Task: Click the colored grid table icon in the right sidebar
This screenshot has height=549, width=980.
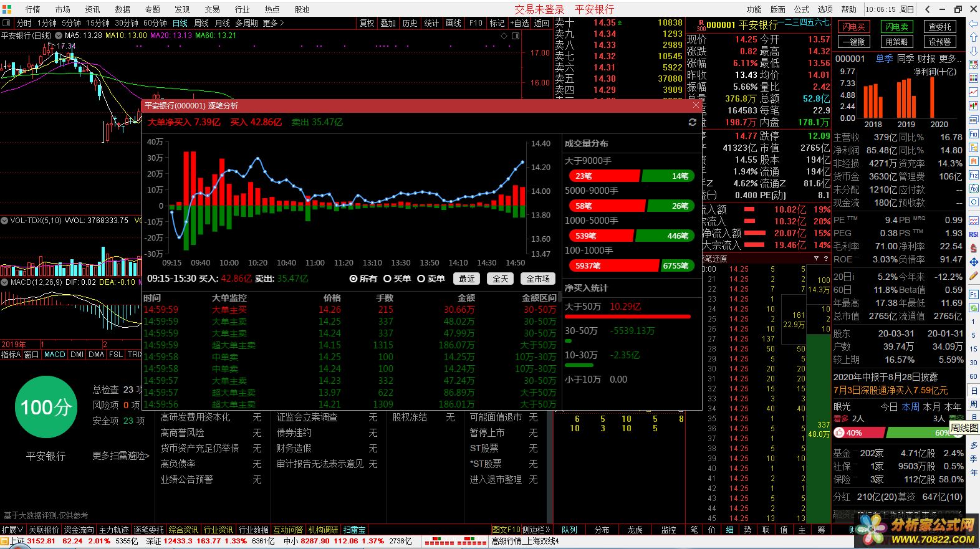Action: [973, 78]
